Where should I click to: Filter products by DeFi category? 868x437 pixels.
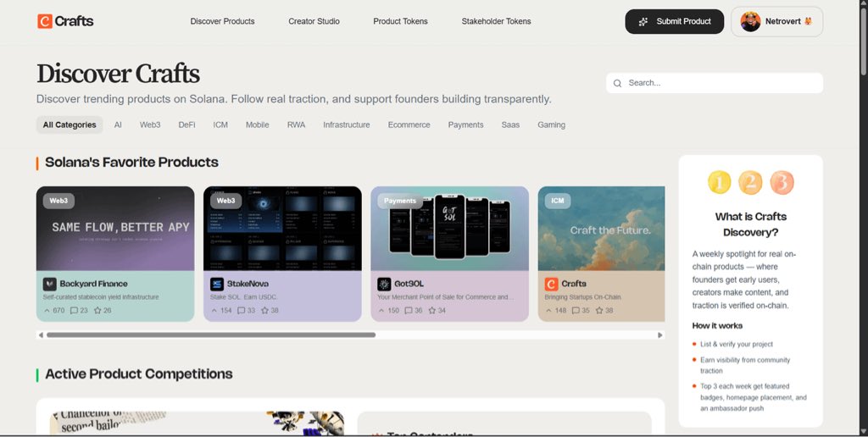[186, 125]
